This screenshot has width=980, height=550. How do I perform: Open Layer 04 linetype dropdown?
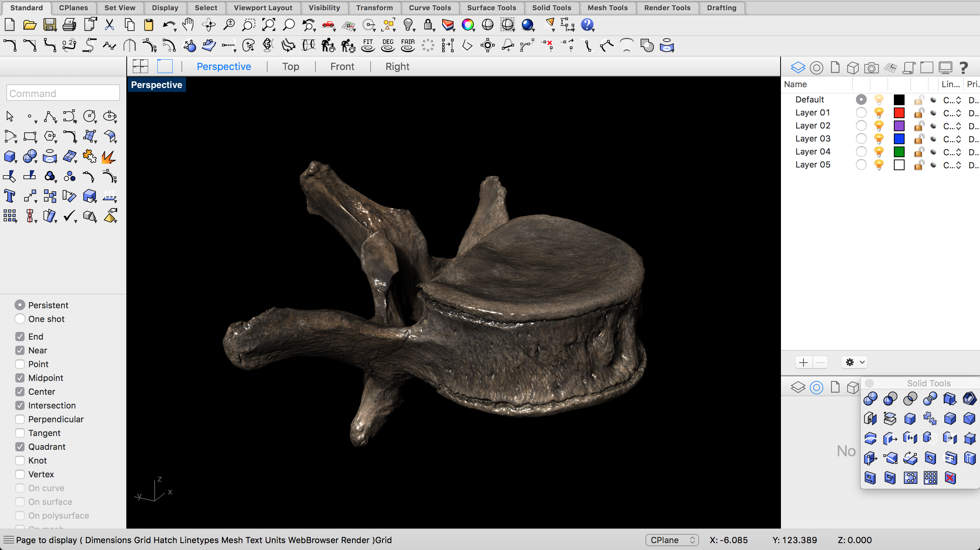(x=952, y=152)
